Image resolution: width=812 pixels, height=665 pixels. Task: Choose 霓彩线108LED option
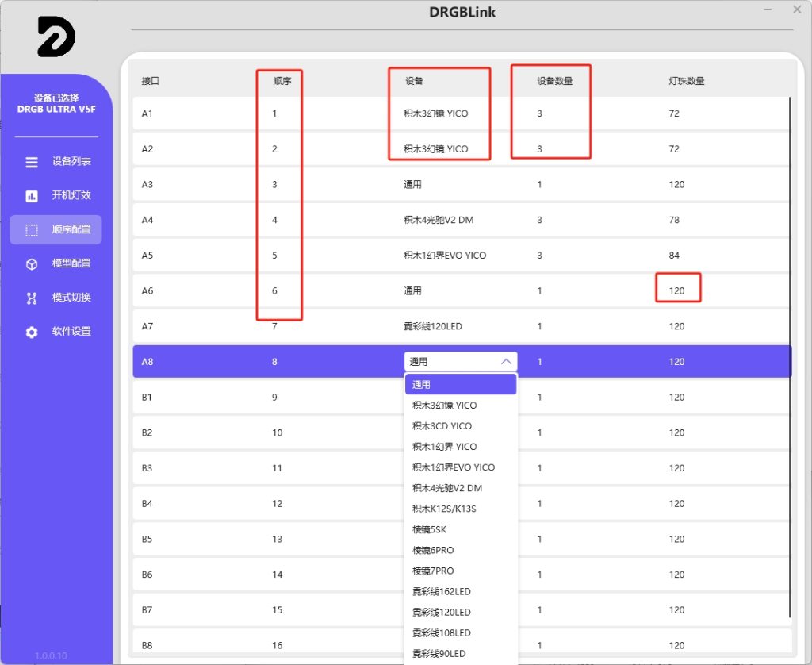click(461, 633)
